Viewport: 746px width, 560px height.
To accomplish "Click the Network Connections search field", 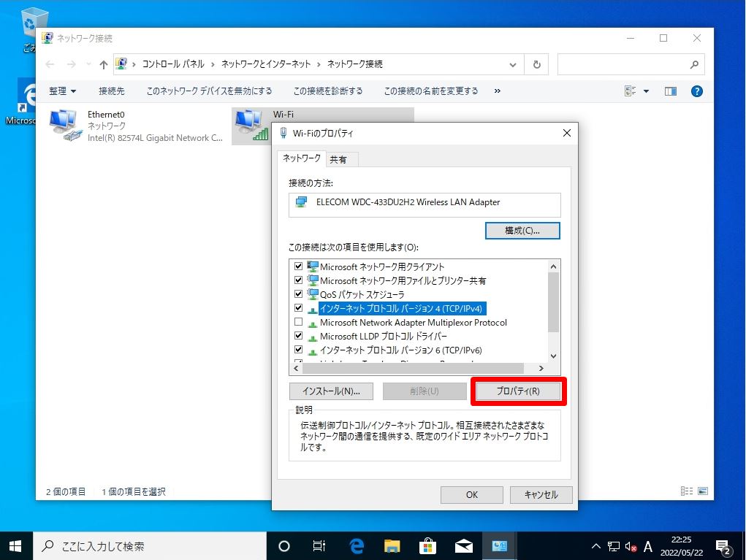I will click(x=631, y=65).
